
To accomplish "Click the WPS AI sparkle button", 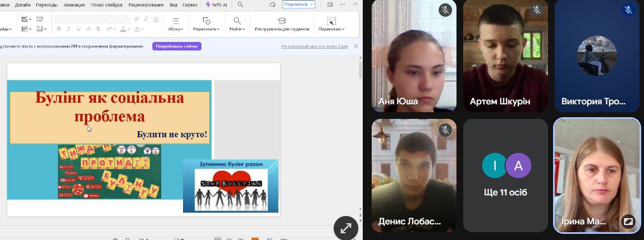I will [x=217, y=4].
